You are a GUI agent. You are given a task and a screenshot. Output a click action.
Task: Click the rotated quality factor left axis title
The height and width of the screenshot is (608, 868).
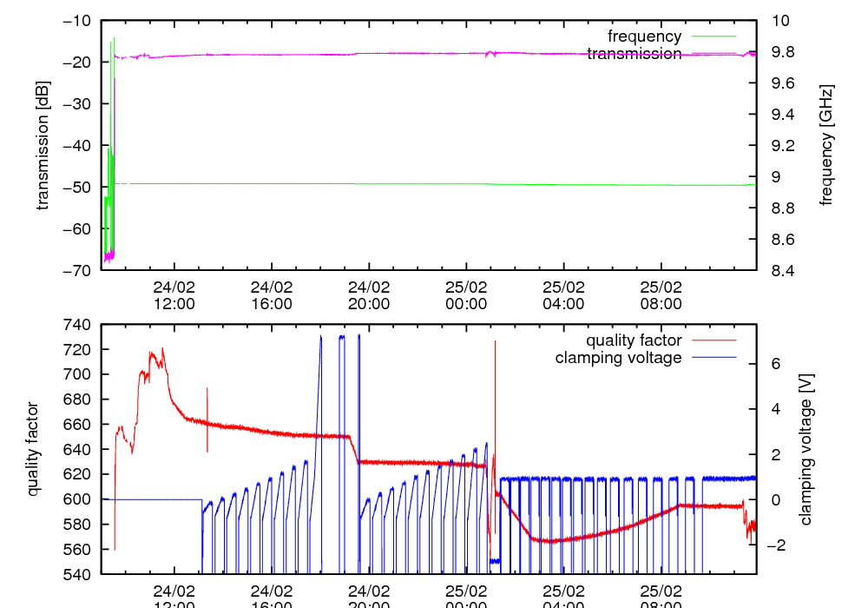[33, 449]
